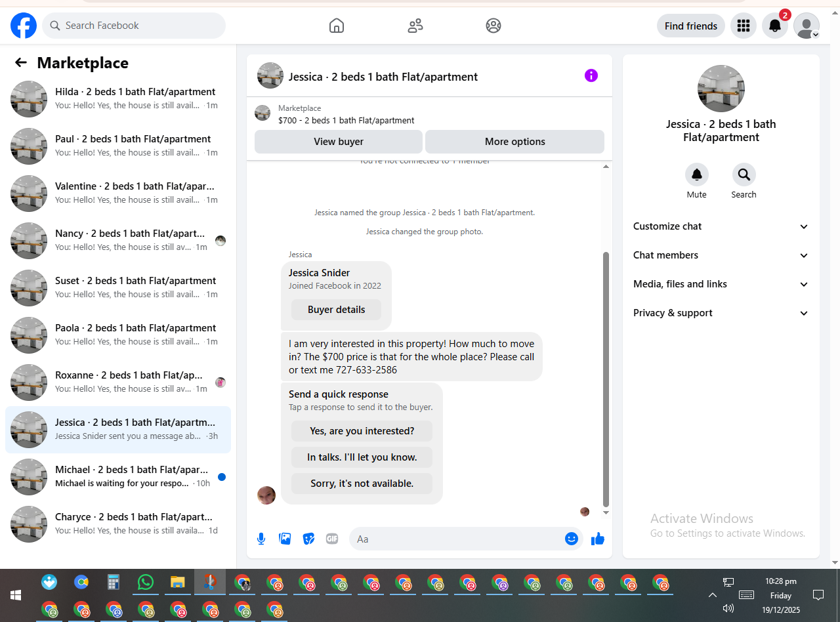Open the Charyce conversation

(118, 524)
